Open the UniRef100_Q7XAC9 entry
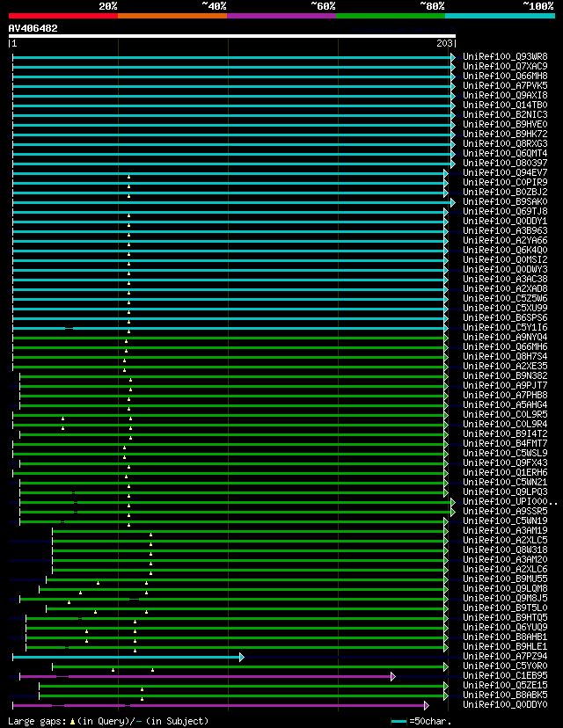 point(505,67)
